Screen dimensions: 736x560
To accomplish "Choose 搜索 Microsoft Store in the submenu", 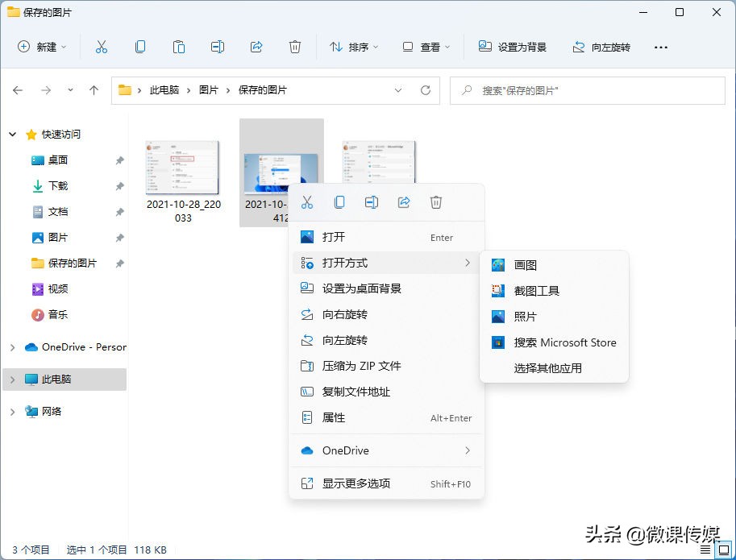I will click(554, 342).
